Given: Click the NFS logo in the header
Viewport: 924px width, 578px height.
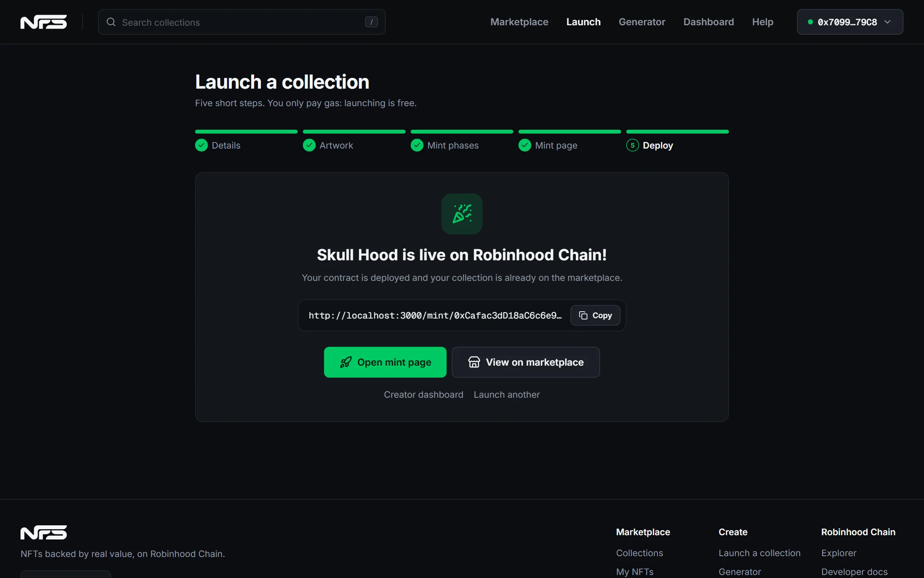Looking at the screenshot, I should click(44, 22).
